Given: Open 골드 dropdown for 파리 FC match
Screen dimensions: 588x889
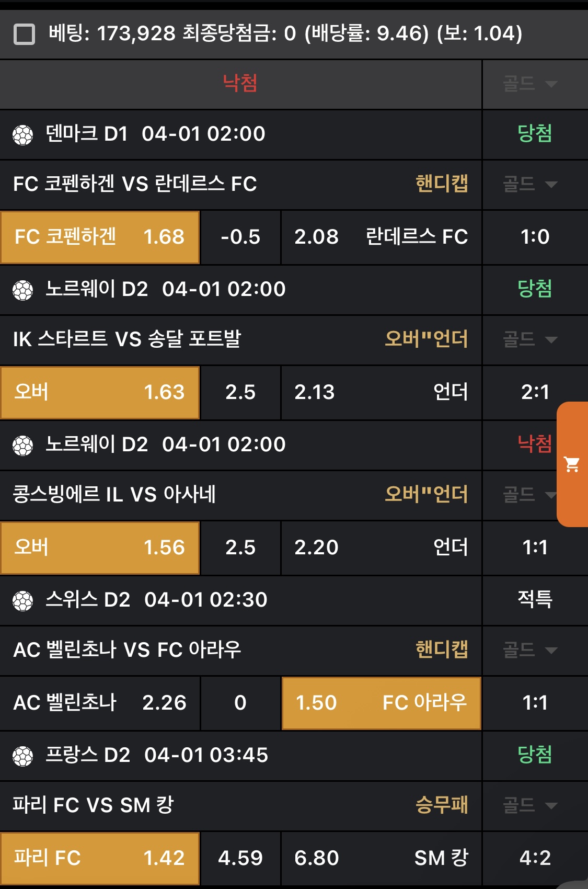Looking at the screenshot, I should tap(530, 805).
